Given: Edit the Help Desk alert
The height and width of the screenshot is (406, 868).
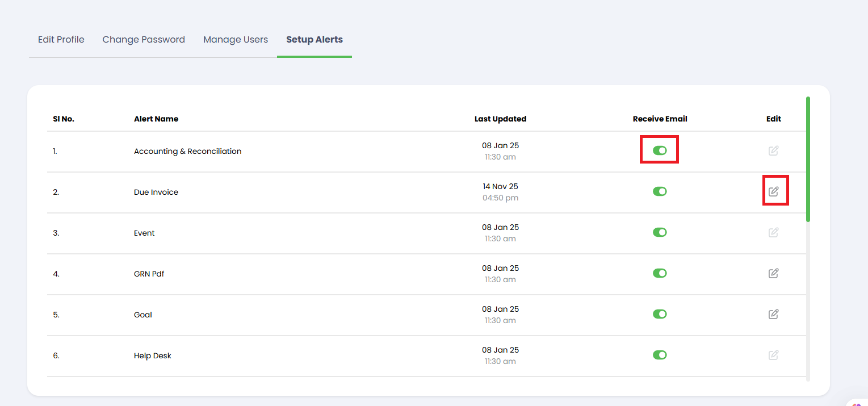Looking at the screenshot, I should (x=773, y=355).
